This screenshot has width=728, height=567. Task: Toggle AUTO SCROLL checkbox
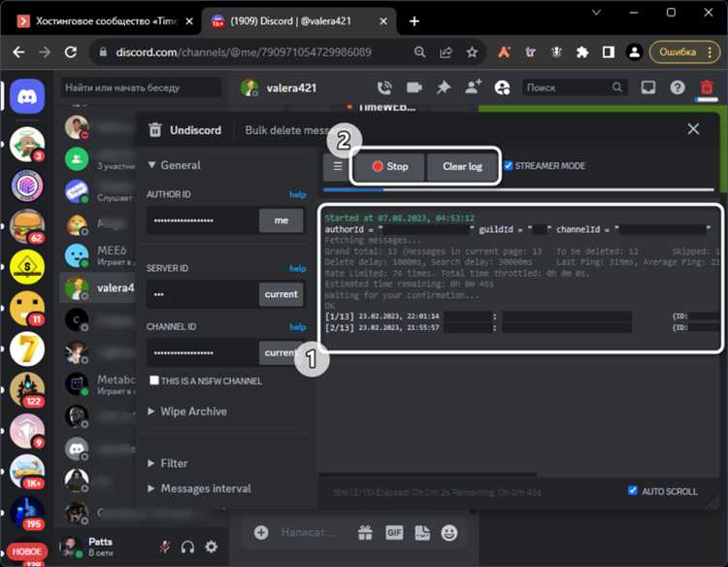(632, 490)
